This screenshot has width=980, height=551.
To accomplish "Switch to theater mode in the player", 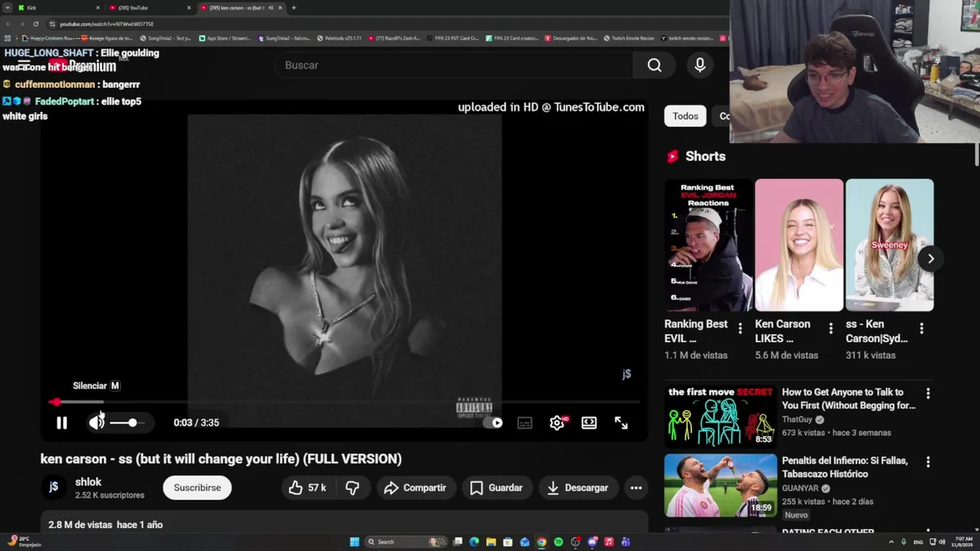I will point(589,422).
